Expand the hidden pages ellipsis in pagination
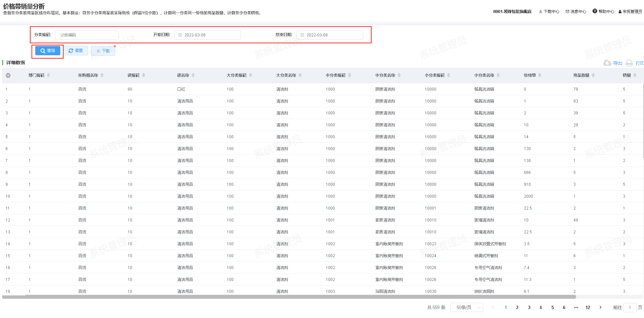Viewport: 644px width, 318px height. pos(576,307)
